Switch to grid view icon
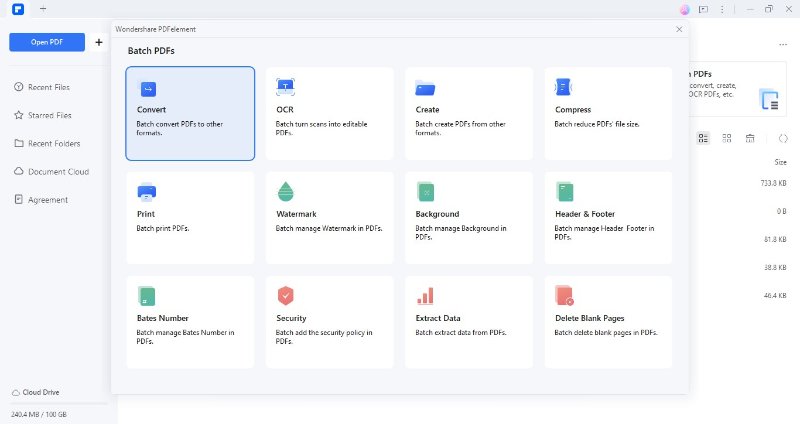Image resolution: width=800 pixels, height=424 pixels. [x=727, y=138]
